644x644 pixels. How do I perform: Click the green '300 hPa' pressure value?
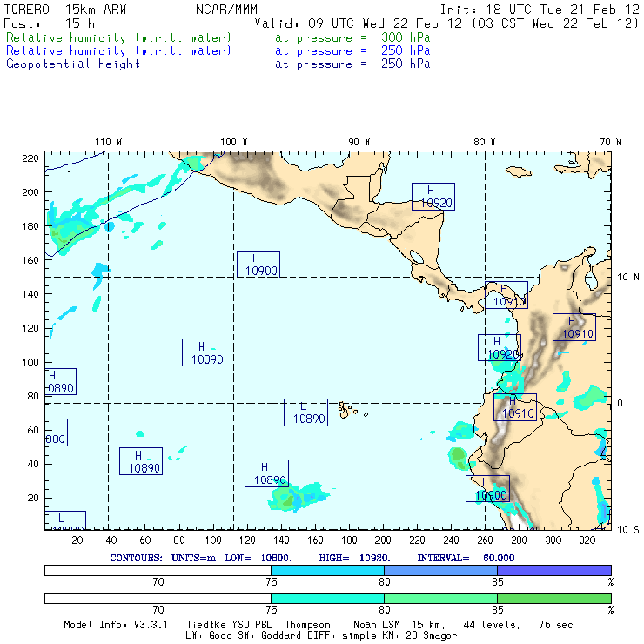tap(406, 37)
